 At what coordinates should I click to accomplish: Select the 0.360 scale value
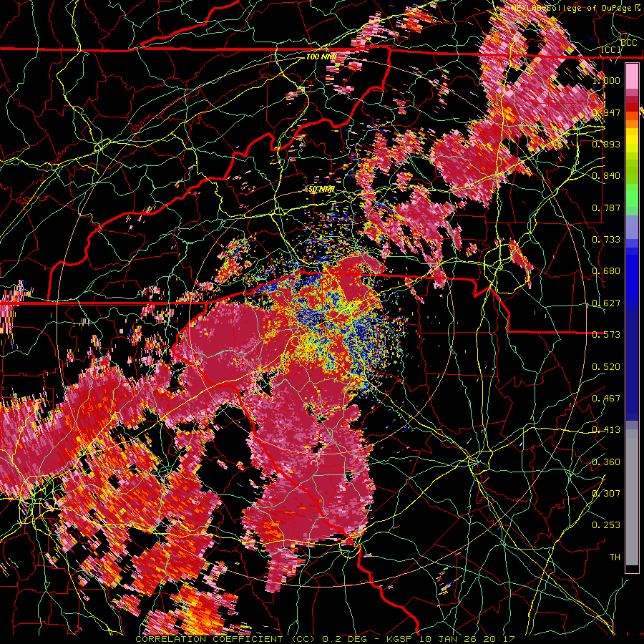[606, 462]
